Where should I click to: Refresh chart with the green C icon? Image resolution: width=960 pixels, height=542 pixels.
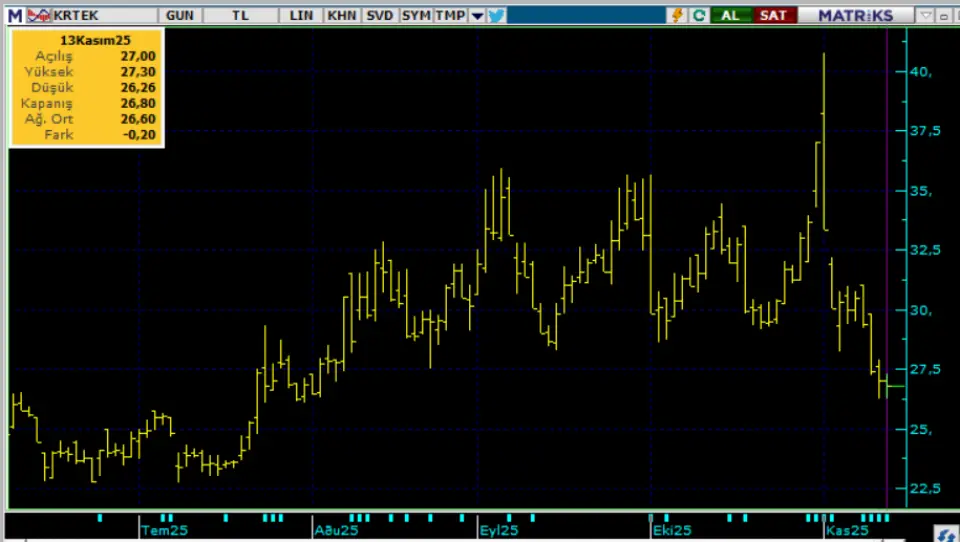pyautogui.click(x=699, y=15)
